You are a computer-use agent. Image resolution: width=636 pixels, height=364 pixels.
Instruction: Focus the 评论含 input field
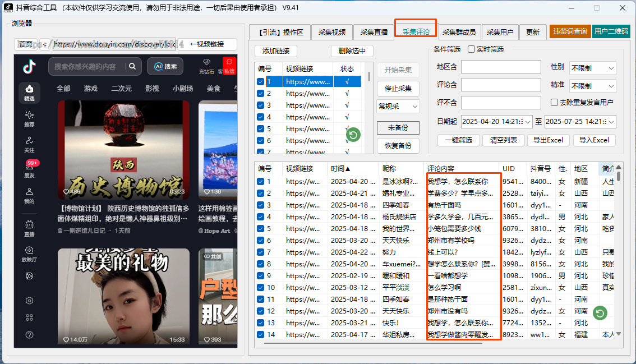tap(501, 84)
